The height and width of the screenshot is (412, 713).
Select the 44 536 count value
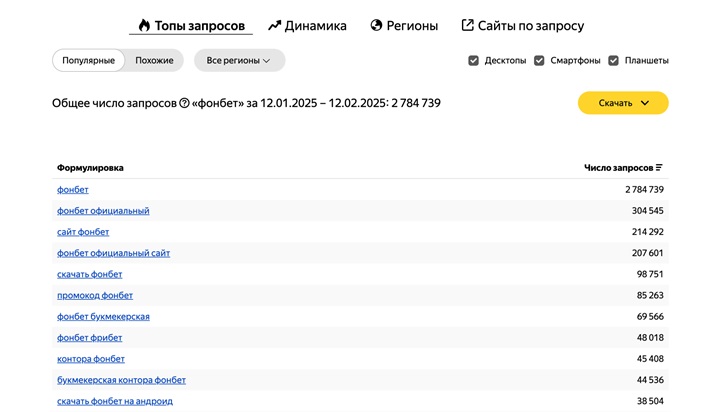(650, 380)
